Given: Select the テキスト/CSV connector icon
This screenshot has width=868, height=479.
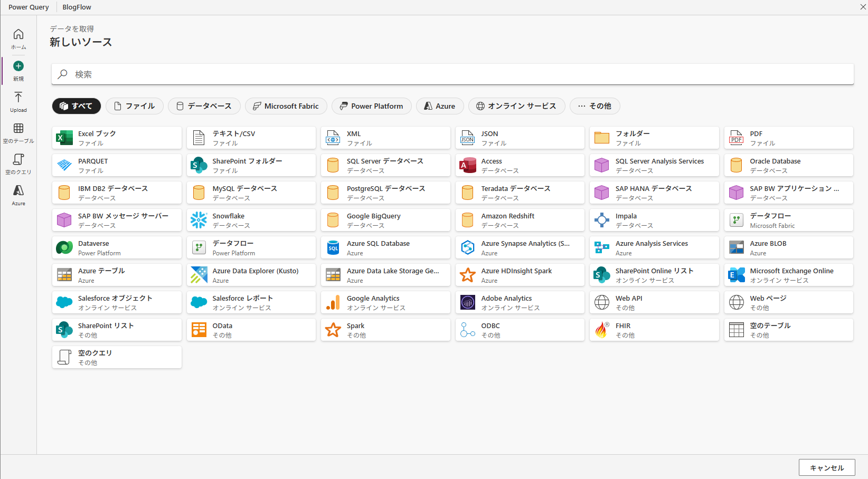Looking at the screenshot, I should tap(199, 138).
